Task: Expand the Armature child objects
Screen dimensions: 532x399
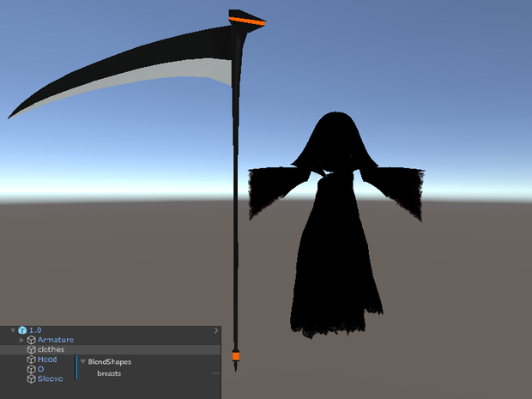Action: click(21, 340)
